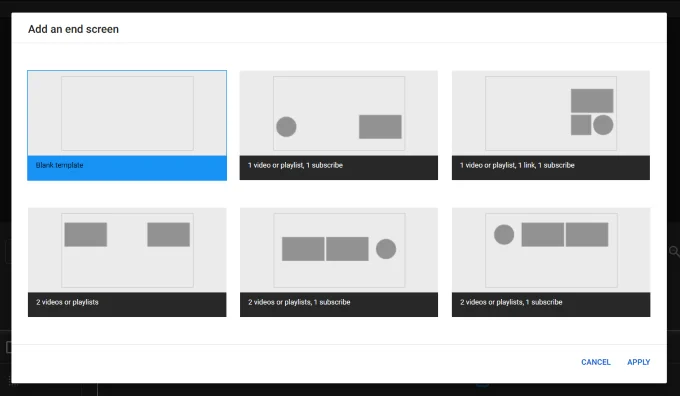Select the '2 videos or playlists' template without subscribe
Viewport: 680px width, 396px height.
tap(127, 262)
